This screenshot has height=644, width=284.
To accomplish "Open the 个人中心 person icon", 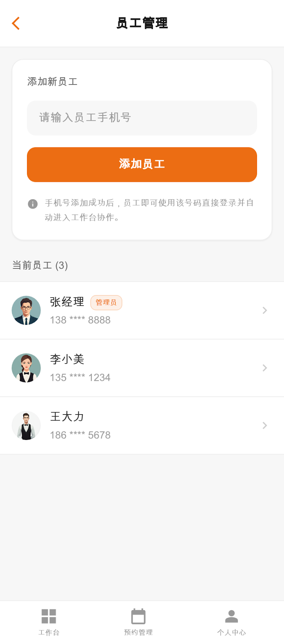I will tap(231, 616).
